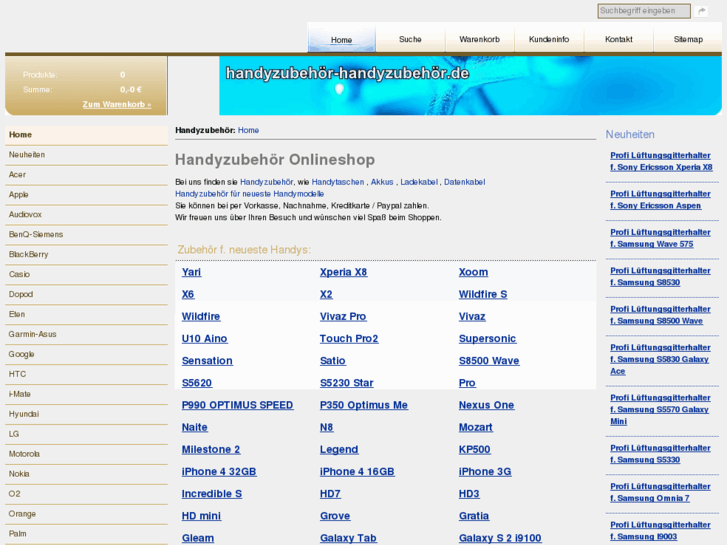Image resolution: width=727 pixels, height=545 pixels.
Task: Select Neuheiten in the left sidebar
Action: tap(86, 155)
